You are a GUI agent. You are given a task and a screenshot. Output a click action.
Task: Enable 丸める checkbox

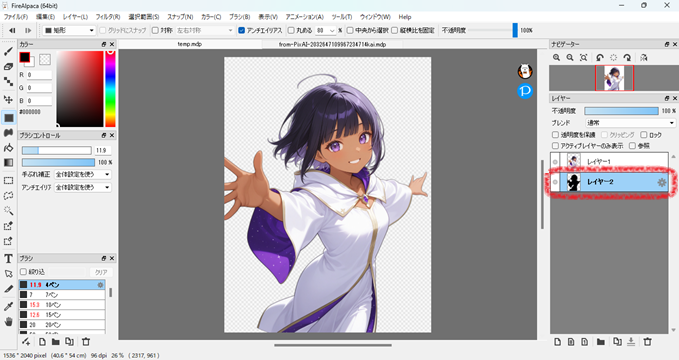(x=291, y=30)
